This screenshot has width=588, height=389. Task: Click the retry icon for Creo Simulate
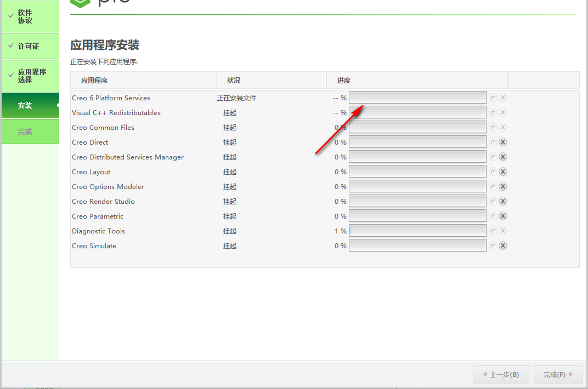tap(493, 245)
